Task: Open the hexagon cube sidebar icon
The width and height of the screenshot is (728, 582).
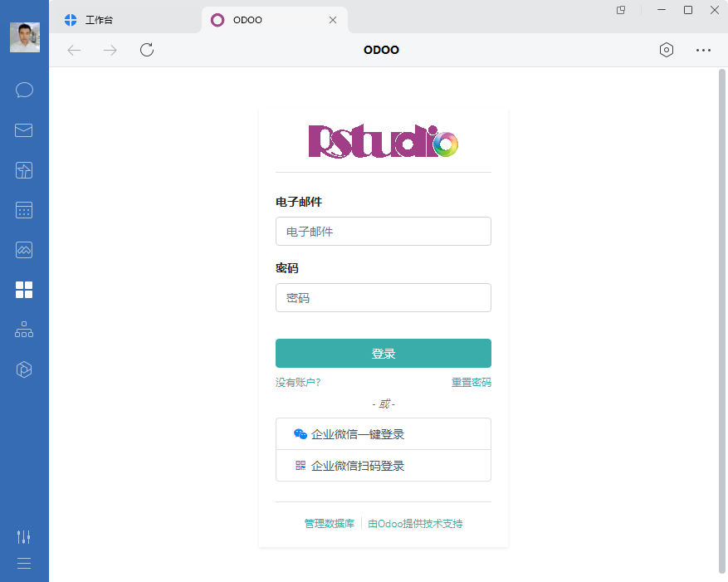Action: click(x=24, y=369)
